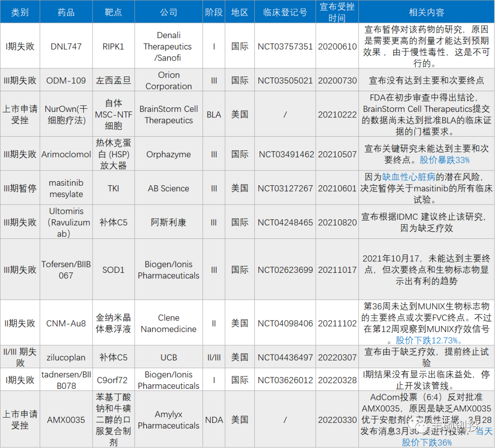
Task: Click the Orion Corporation company cell
Action: [169, 80]
